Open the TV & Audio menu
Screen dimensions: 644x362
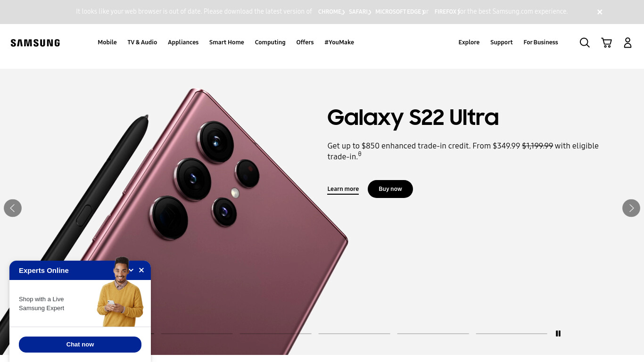(x=142, y=42)
